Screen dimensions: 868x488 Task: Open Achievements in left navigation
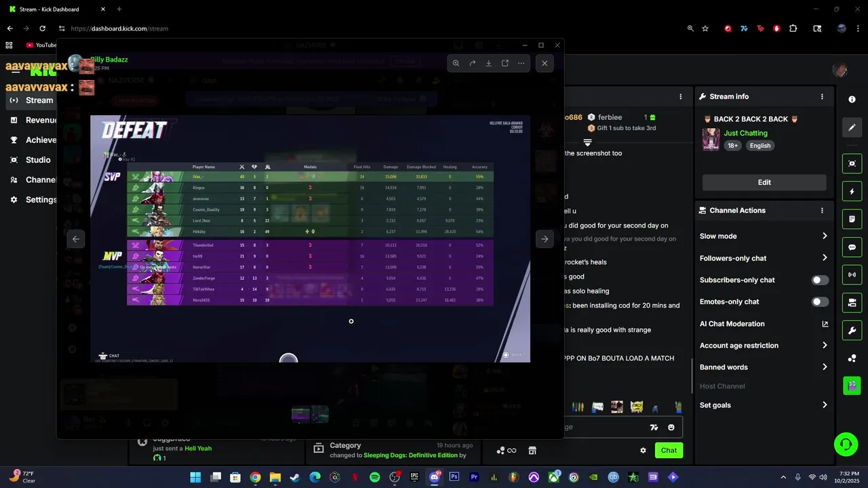pos(32,140)
